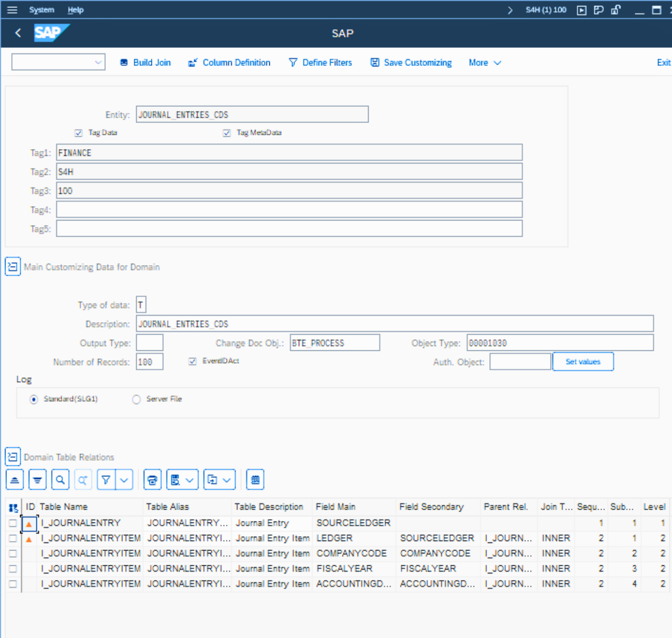Select the Server File radio button
The image size is (672, 638).
pyautogui.click(x=136, y=400)
